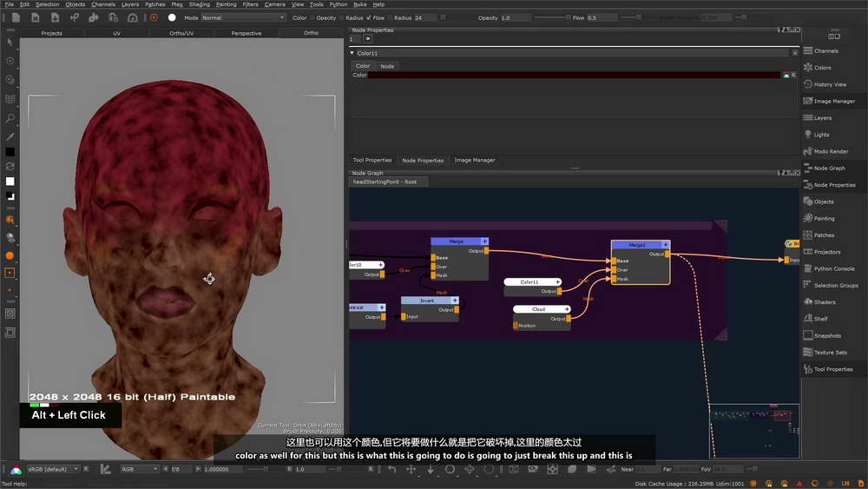Viewport: 868px width, 489px height.
Task: Click the close project icon with X
Action: tap(35, 17)
